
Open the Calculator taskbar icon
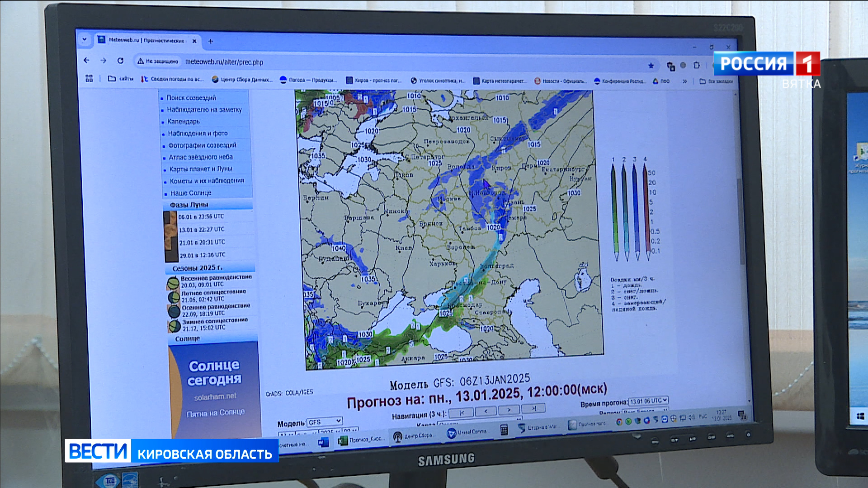pyautogui.click(x=504, y=430)
